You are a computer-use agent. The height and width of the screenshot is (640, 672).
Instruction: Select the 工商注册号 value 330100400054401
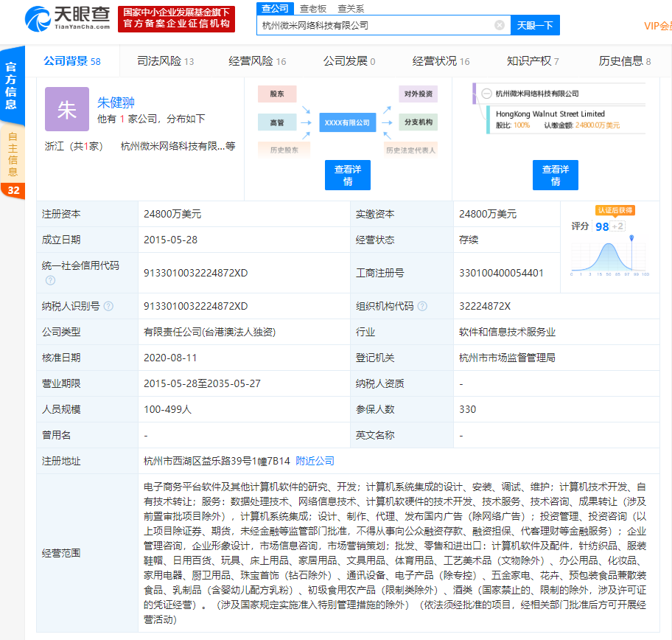click(x=501, y=274)
